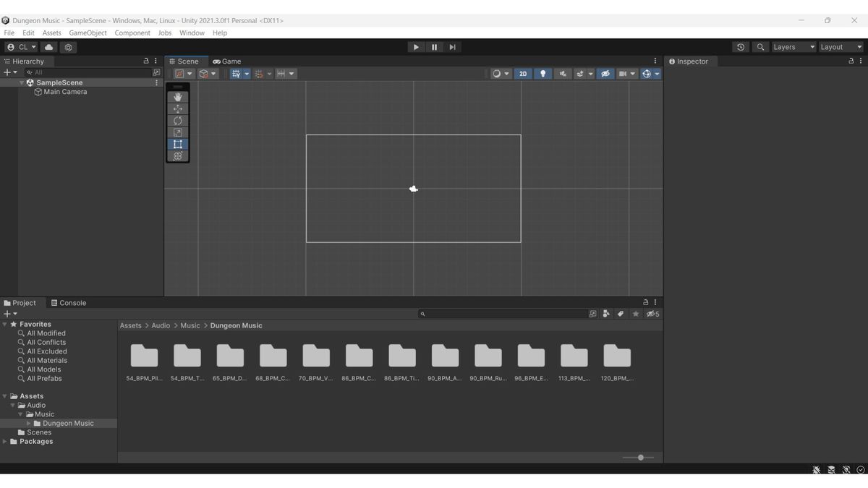Select the Rotate tool

tap(177, 121)
